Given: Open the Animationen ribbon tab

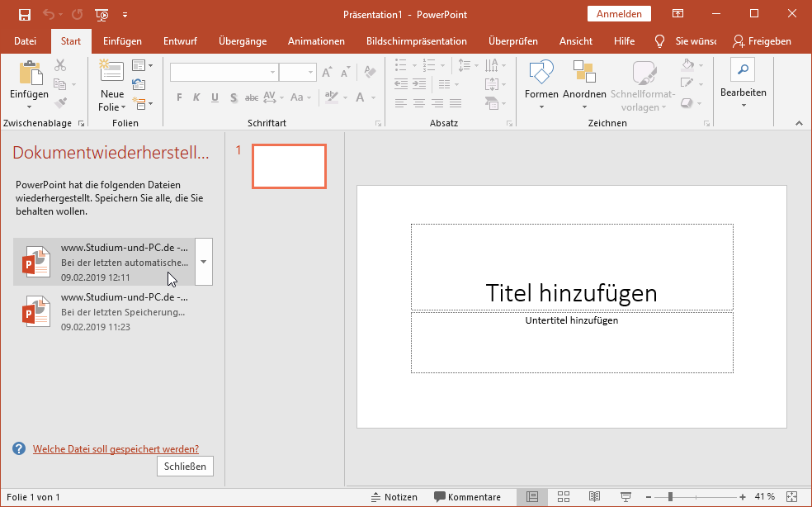Looking at the screenshot, I should click(316, 41).
